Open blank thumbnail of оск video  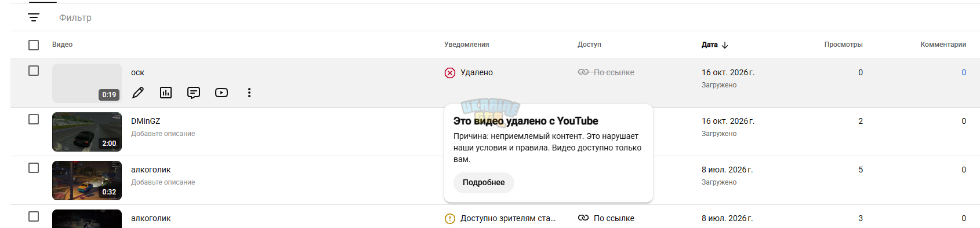pyautogui.click(x=87, y=83)
